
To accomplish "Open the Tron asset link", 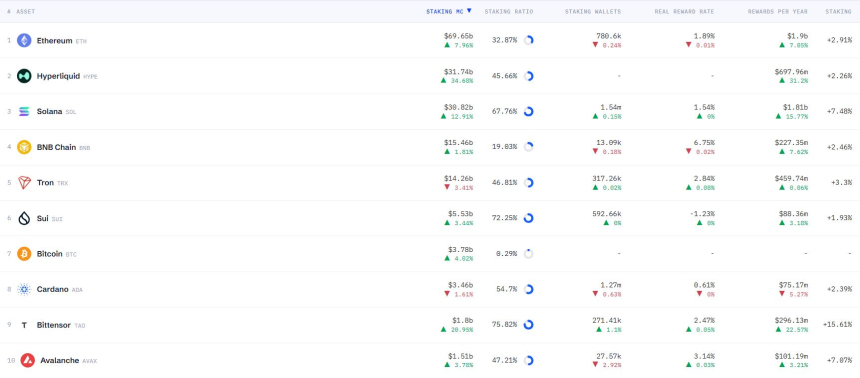I will pyautogui.click(x=45, y=183).
